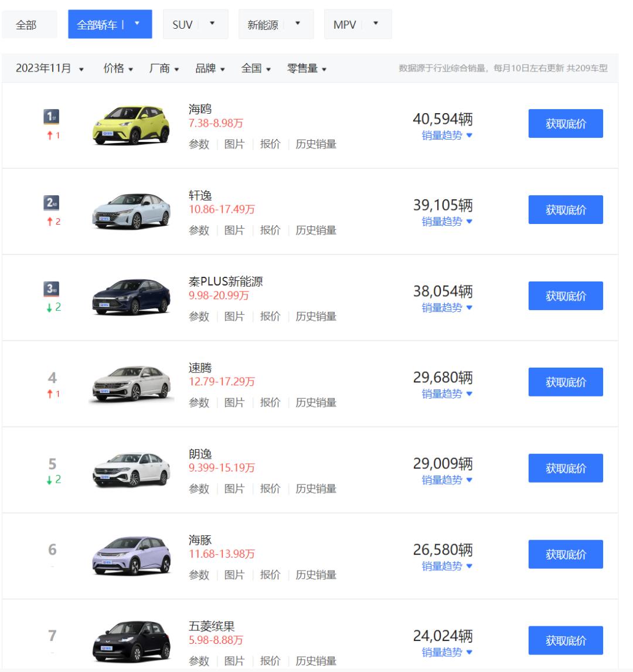Open the 零售量 sort dropdown
Image resolution: width=633 pixels, height=672 pixels.
pyautogui.click(x=307, y=69)
